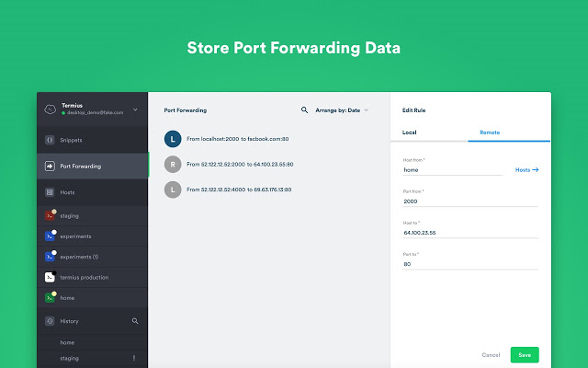The image size is (588, 368).
Task: Open the Snippets section
Action: click(x=92, y=140)
